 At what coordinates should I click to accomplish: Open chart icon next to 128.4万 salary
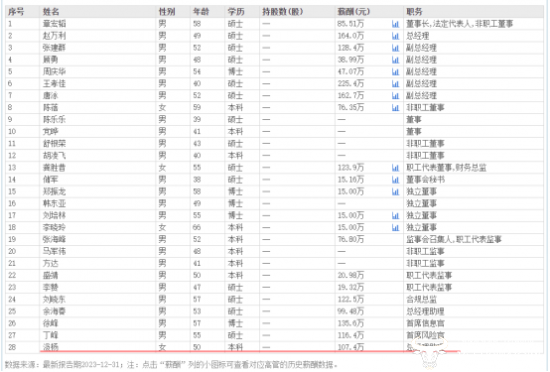[x=395, y=48]
